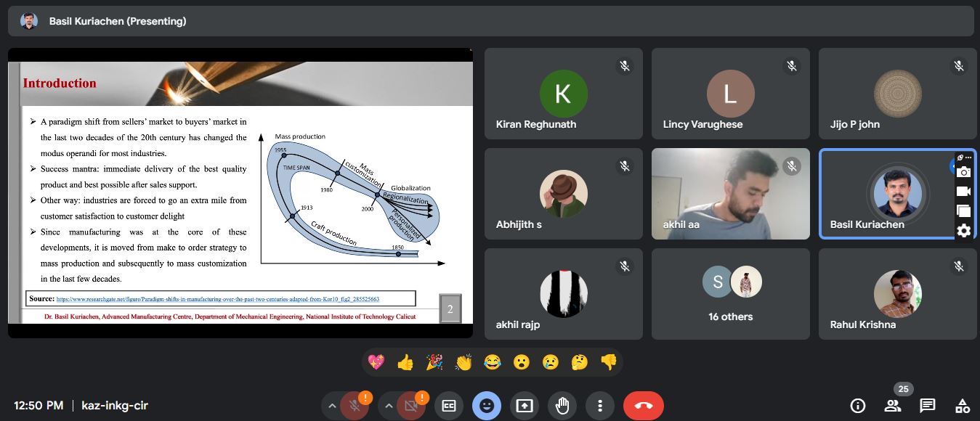Click the "16 others" participants tile
The width and height of the screenshot is (980, 421).
730,294
